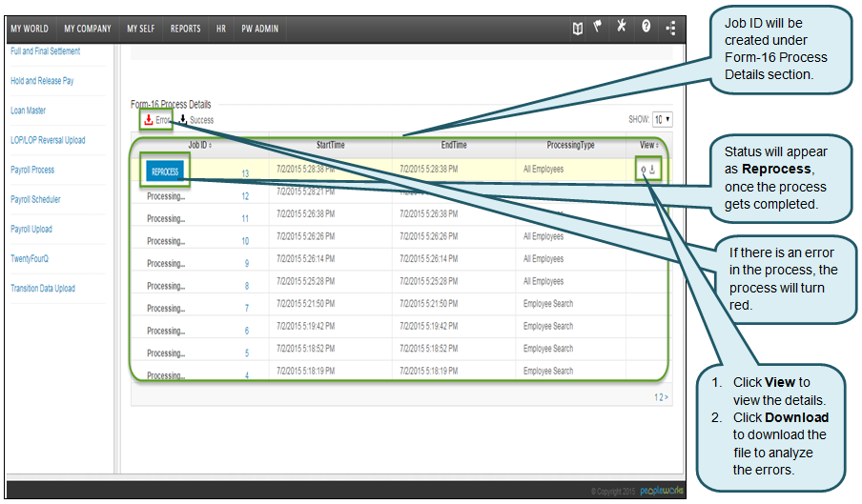Click the book icon in top bar

[577, 28]
